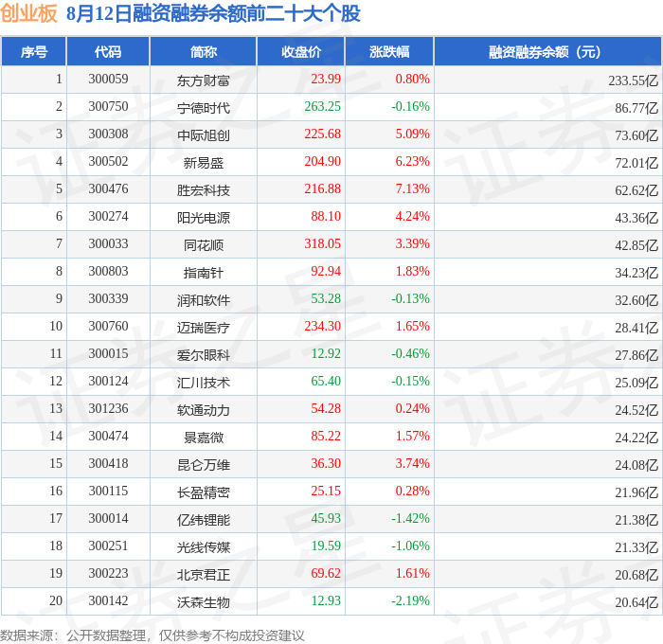Click the 序号 column header
Image resolution: width=663 pixels, height=644 pixels.
(x=34, y=51)
